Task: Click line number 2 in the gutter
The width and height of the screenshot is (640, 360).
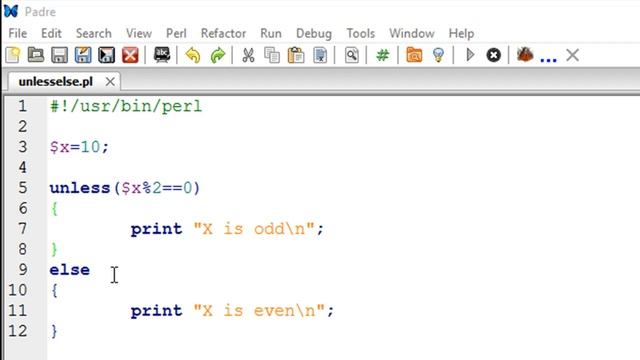Action: tap(22, 127)
